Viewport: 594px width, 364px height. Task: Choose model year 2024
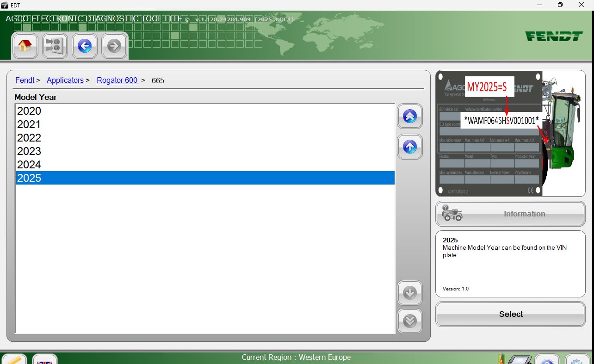tap(205, 165)
